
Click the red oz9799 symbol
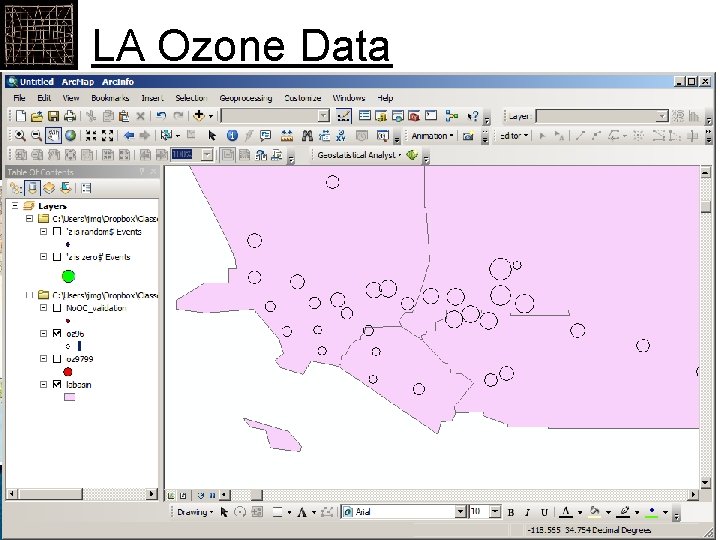(x=68, y=371)
